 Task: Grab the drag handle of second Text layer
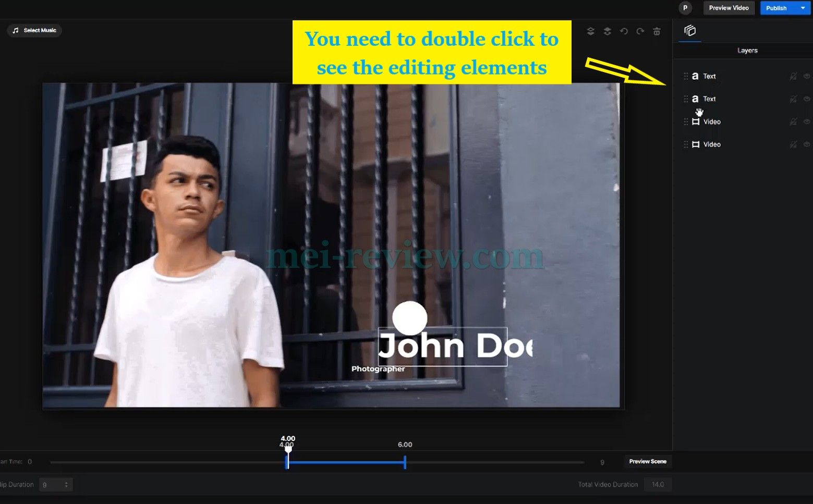[686, 99]
